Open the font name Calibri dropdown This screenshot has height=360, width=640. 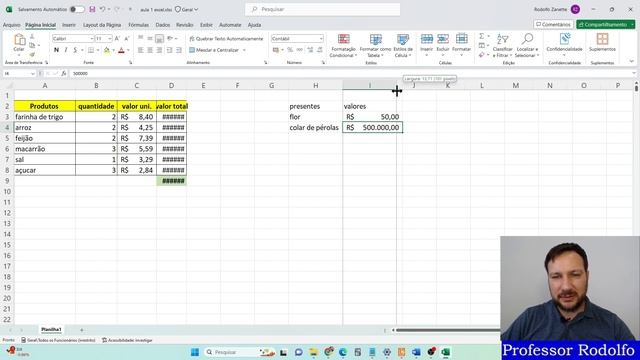coord(91,38)
